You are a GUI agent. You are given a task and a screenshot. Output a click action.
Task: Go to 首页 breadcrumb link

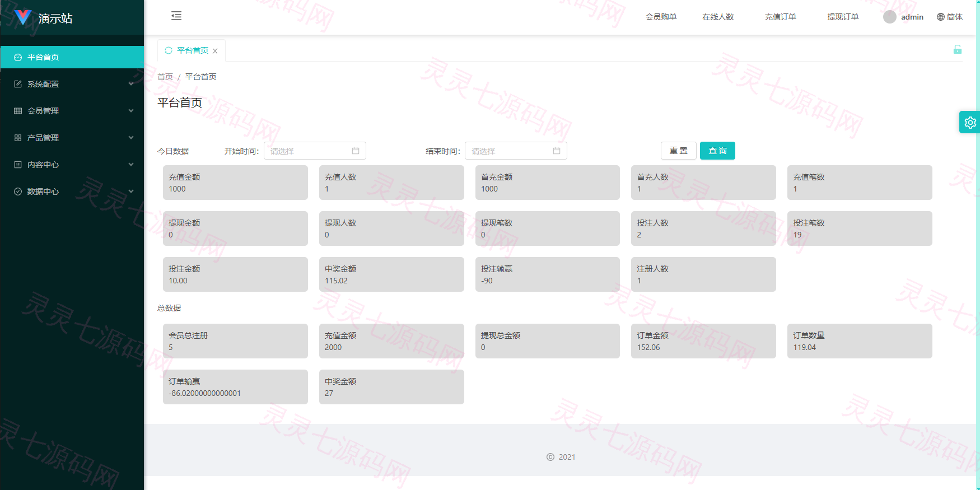[165, 77]
